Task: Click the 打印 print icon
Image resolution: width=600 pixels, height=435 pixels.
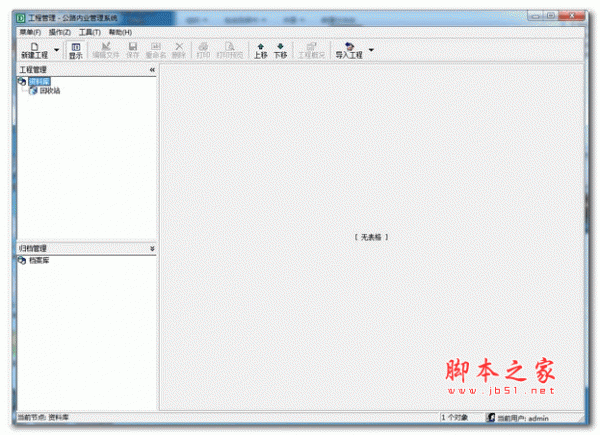Action: click(x=203, y=46)
